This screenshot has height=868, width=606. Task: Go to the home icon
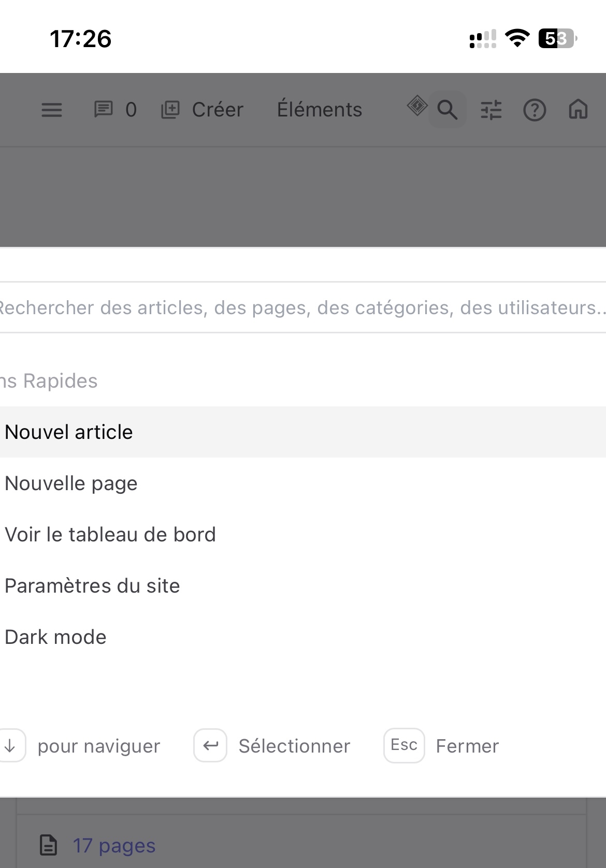(578, 110)
